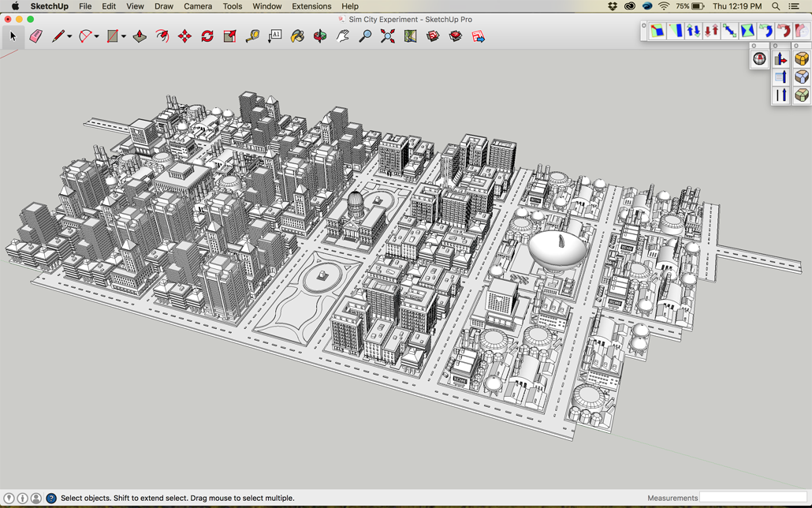Screen dimensions: 812x508
Task: Click the sign-in person status bar icon
Action: point(35,499)
